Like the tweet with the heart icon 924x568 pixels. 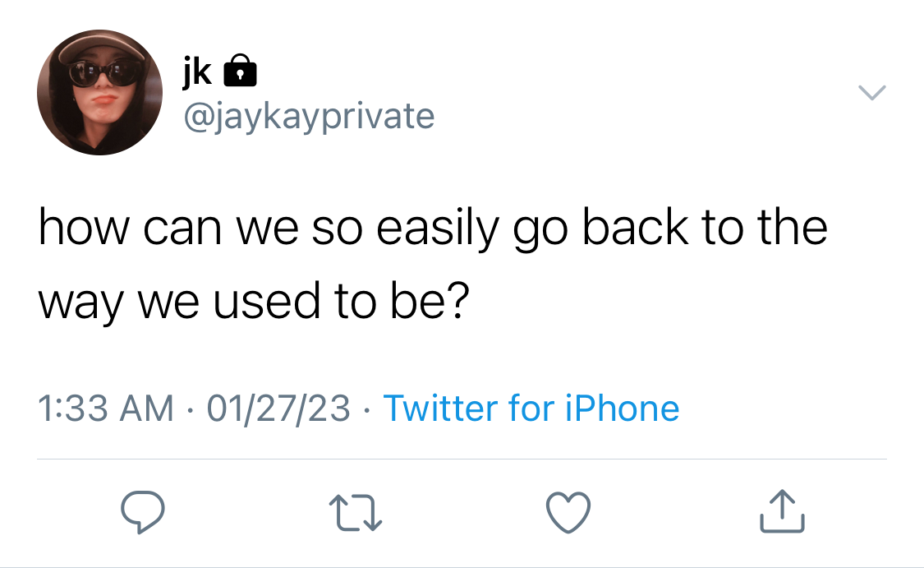click(x=568, y=512)
